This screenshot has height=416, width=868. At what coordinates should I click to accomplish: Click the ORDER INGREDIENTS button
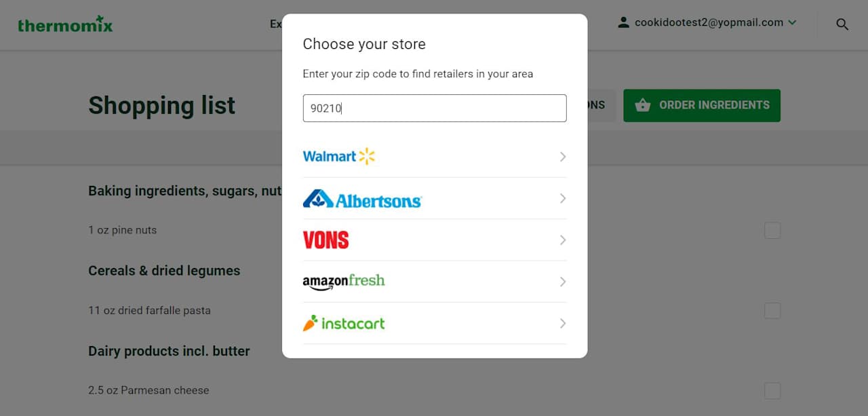[x=702, y=105]
